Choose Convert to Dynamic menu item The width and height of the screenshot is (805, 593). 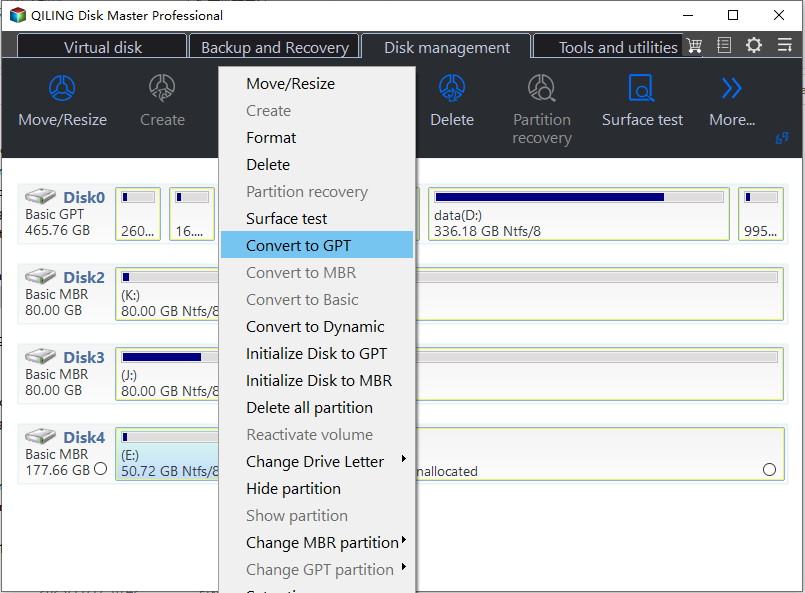(x=317, y=327)
